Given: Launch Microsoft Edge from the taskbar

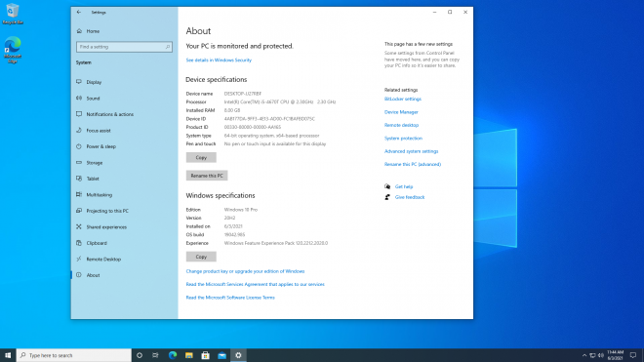Looking at the screenshot, I should point(173,355).
